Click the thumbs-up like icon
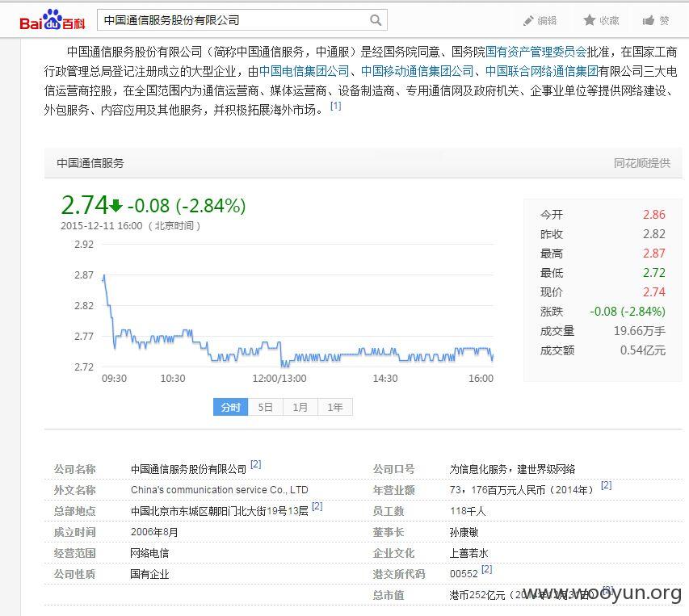689x616 pixels. 649,20
